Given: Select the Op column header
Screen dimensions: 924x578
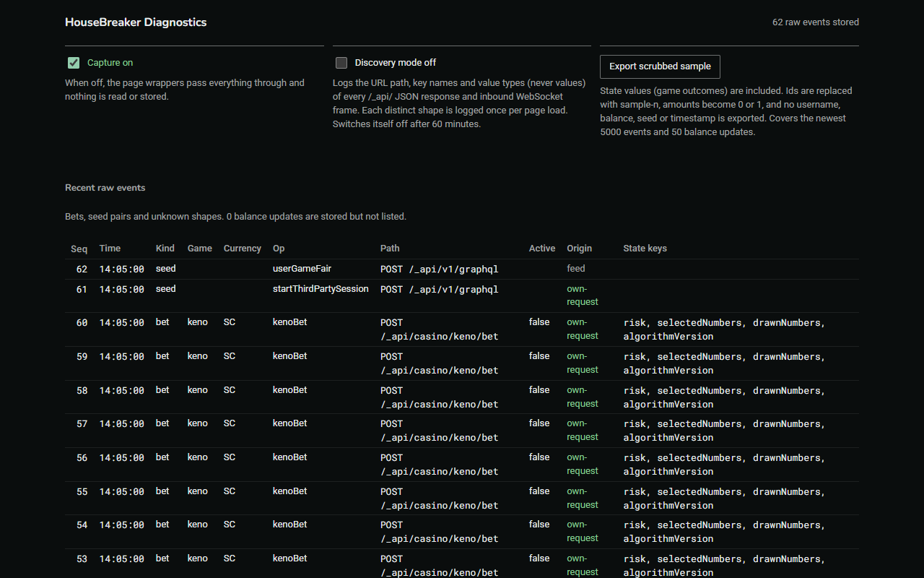Looking at the screenshot, I should [x=279, y=249].
